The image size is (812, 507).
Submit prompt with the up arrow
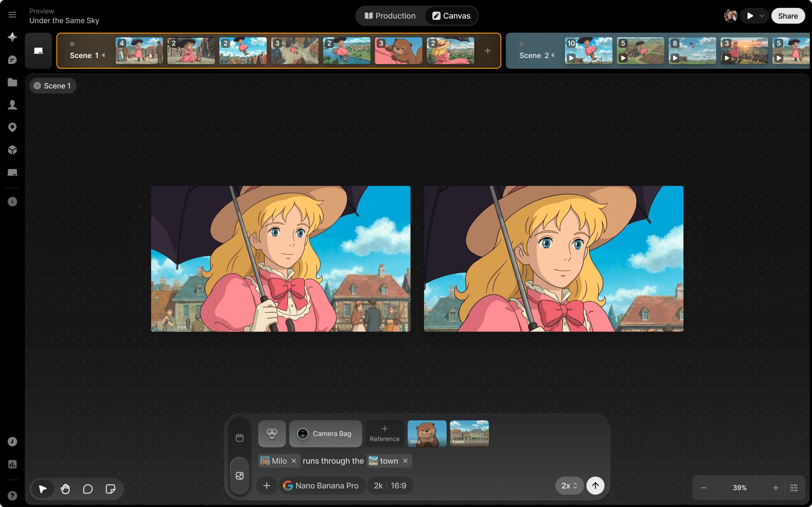[595, 486]
